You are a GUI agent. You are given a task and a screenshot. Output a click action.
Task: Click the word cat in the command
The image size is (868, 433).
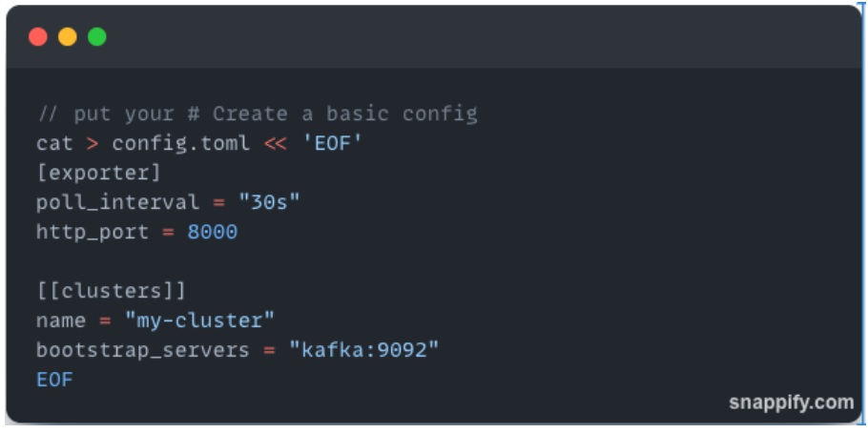pyautogui.click(x=54, y=144)
